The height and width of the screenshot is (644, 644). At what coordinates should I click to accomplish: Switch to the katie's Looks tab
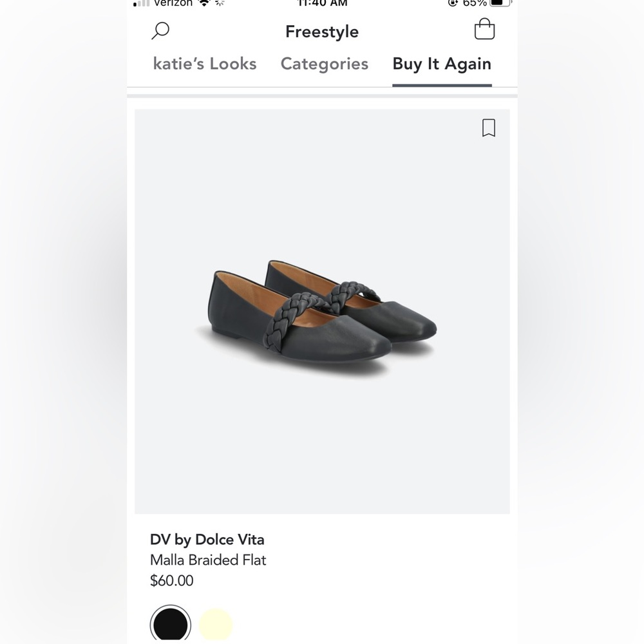click(205, 63)
